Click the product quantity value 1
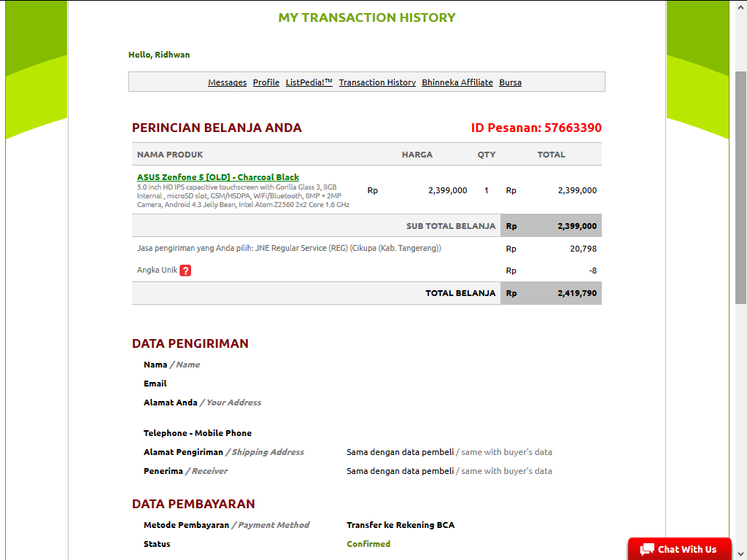Screen dimensions: 747x560 487,190
